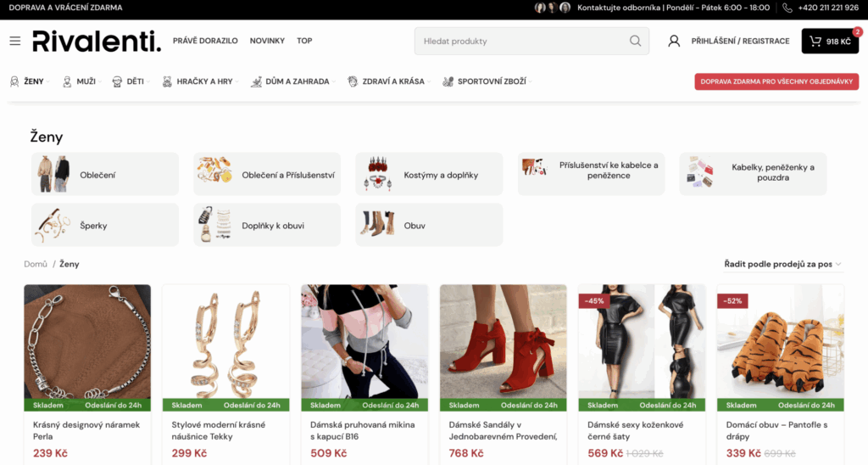This screenshot has width=868, height=465.
Task: Go to Domů in the breadcrumb
Action: point(36,264)
